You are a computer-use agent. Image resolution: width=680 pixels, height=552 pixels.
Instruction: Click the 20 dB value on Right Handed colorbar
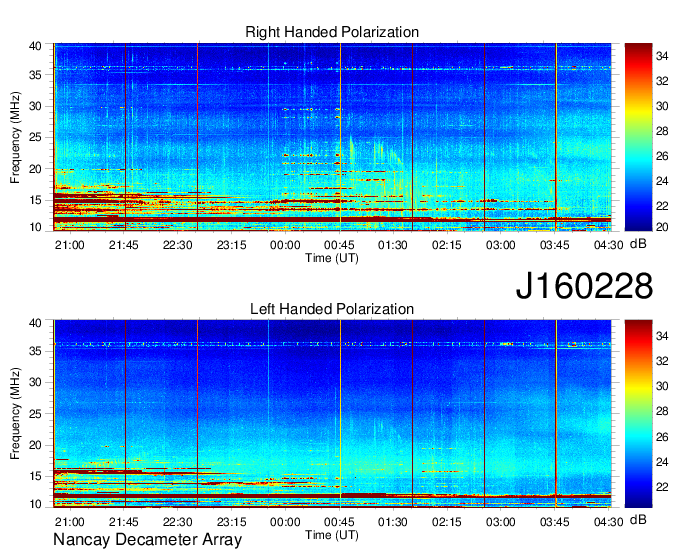662,227
